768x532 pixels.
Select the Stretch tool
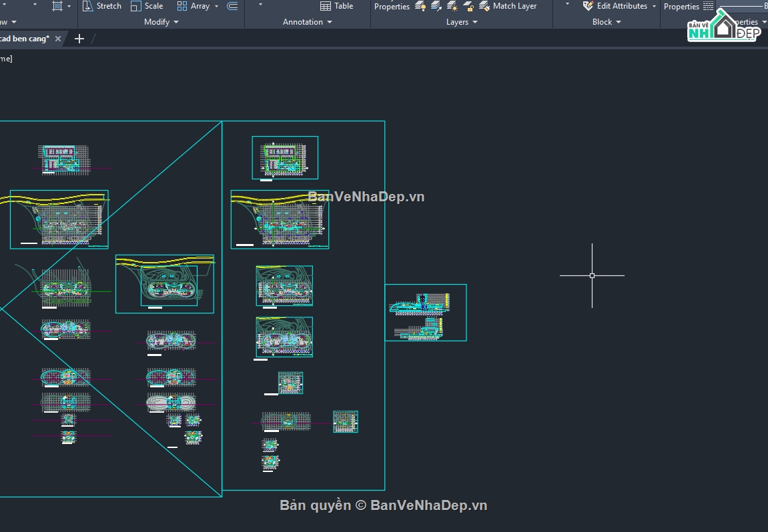click(102, 6)
